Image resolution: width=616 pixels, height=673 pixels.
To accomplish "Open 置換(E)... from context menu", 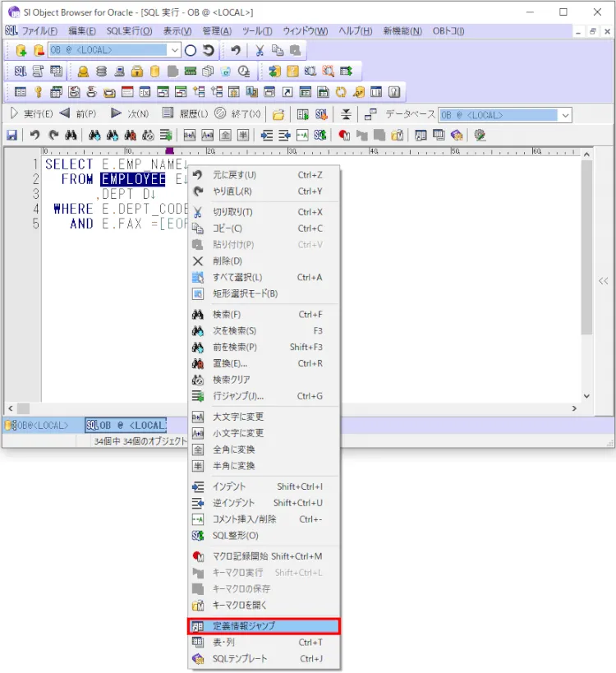I will tap(264, 363).
